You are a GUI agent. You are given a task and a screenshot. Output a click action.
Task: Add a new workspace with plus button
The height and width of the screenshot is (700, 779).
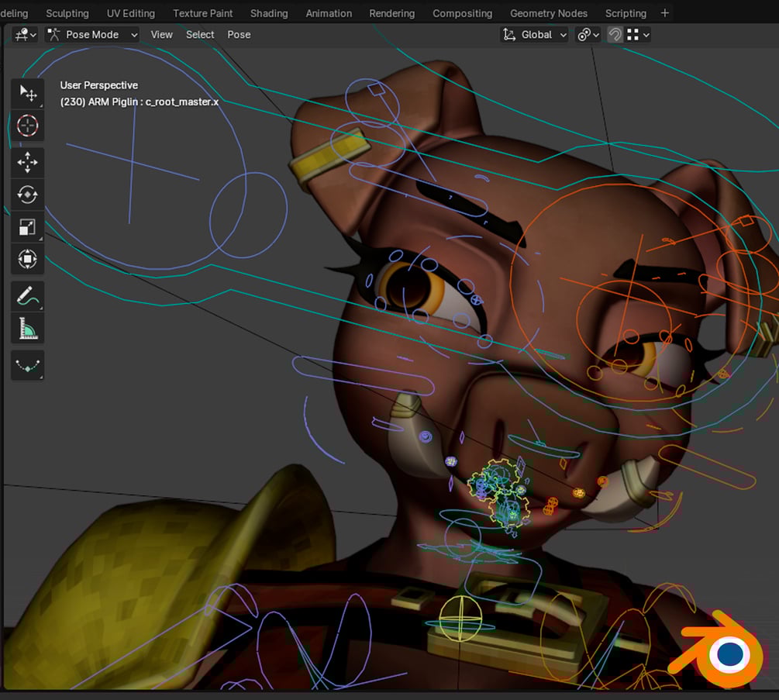click(665, 13)
